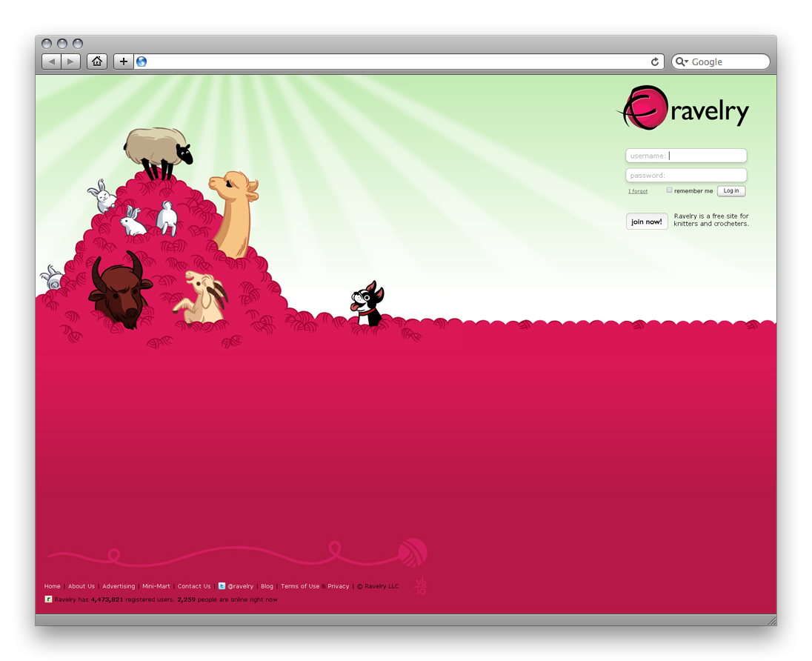The width and height of the screenshot is (812, 661).
Task: Go back using the browser back arrow
Action: click(51, 62)
